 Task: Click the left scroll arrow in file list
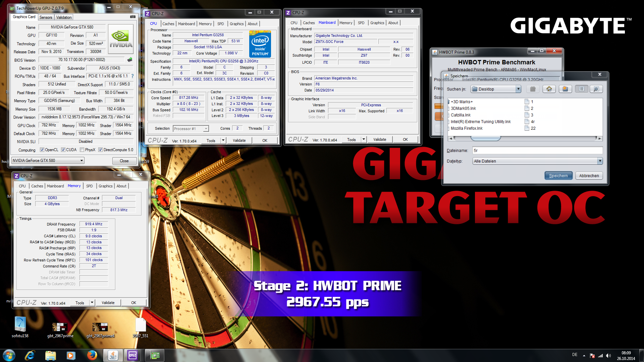[450, 138]
